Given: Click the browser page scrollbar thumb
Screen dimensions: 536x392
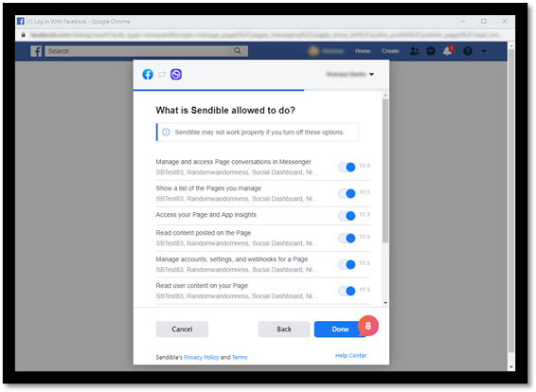Looking at the screenshot, I should [511, 201].
